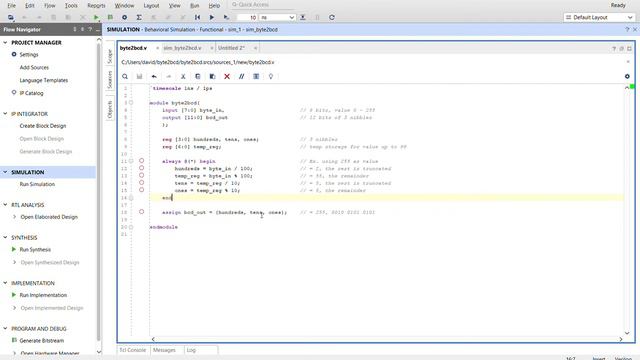
Task: Run All simulation play button
Action: pos(211,18)
